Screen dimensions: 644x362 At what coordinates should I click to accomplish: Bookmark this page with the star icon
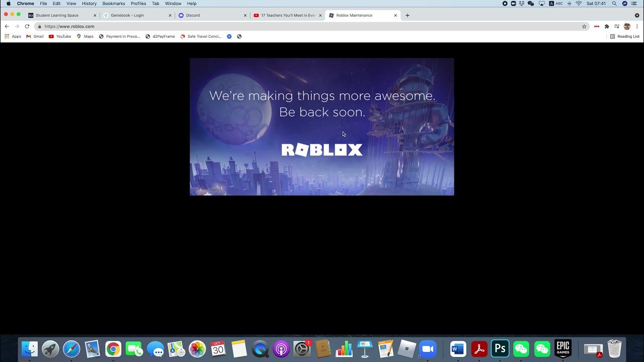click(584, 26)
